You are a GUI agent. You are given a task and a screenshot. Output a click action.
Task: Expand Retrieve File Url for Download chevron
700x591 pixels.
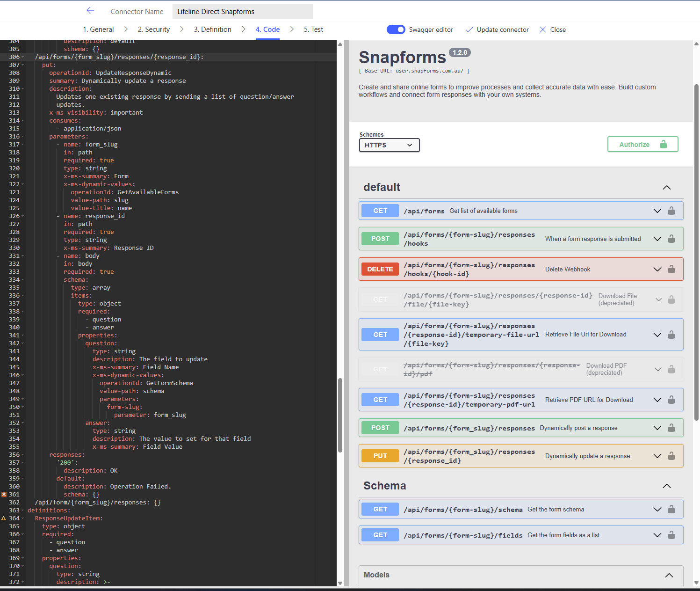(657, 335)
